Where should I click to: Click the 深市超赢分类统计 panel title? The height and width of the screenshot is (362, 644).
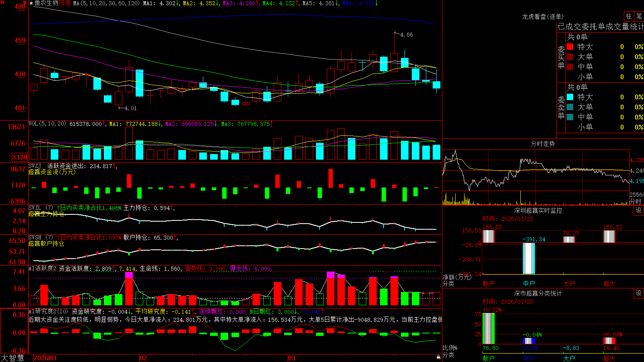tap(538, 293)
